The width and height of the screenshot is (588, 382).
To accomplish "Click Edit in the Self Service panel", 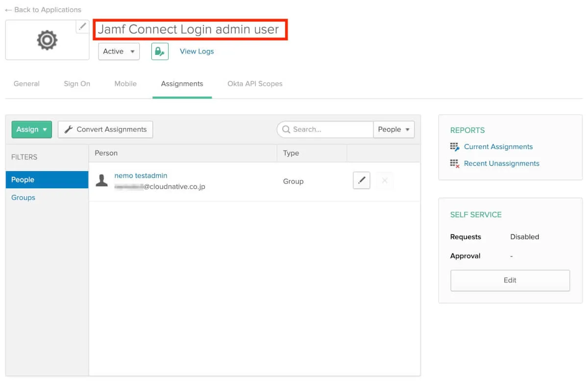I will [x=510, y=280].
